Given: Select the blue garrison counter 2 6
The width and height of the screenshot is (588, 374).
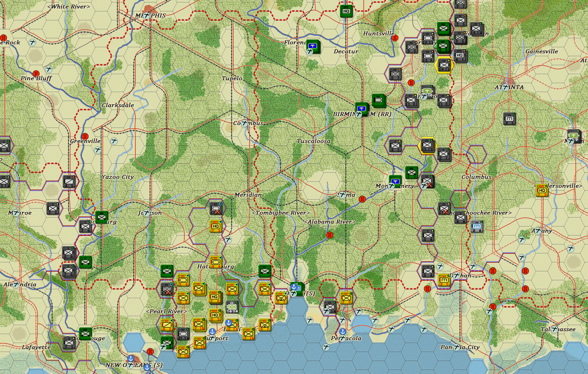Looking at the screenshot, I should (477, 226).
